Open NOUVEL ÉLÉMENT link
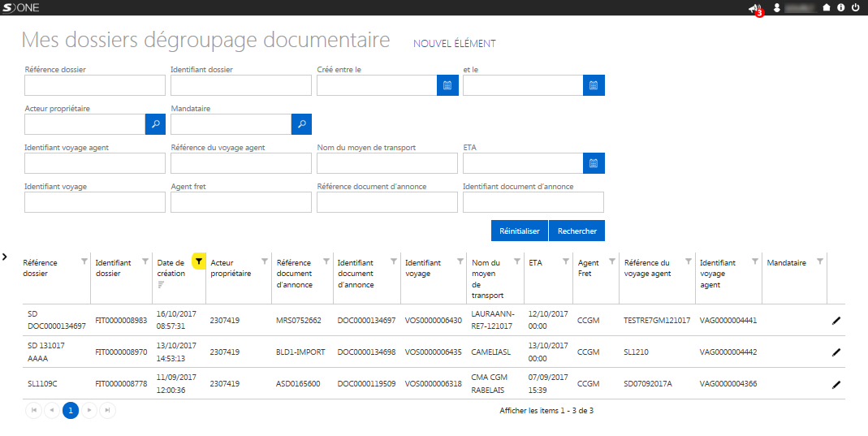Viewport: 868px width, 436px height. [x=455, y=43]
